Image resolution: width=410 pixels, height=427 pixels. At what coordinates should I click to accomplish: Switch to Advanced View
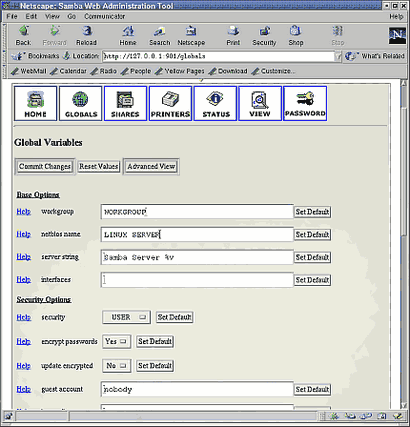pyautogui.click(x=151, y=166)
